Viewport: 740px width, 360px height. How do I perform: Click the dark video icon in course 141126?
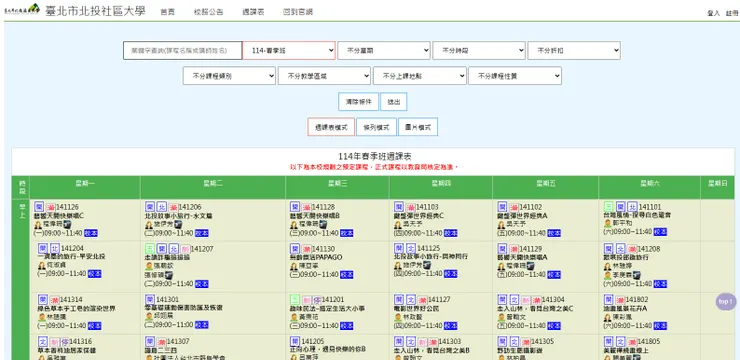tap(67, 225)
